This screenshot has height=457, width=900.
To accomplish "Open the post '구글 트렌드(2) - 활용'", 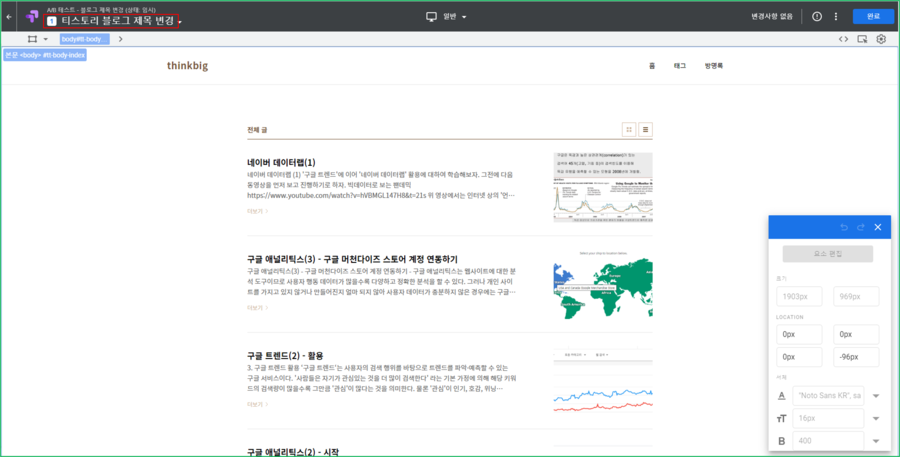I will point(285,355).
